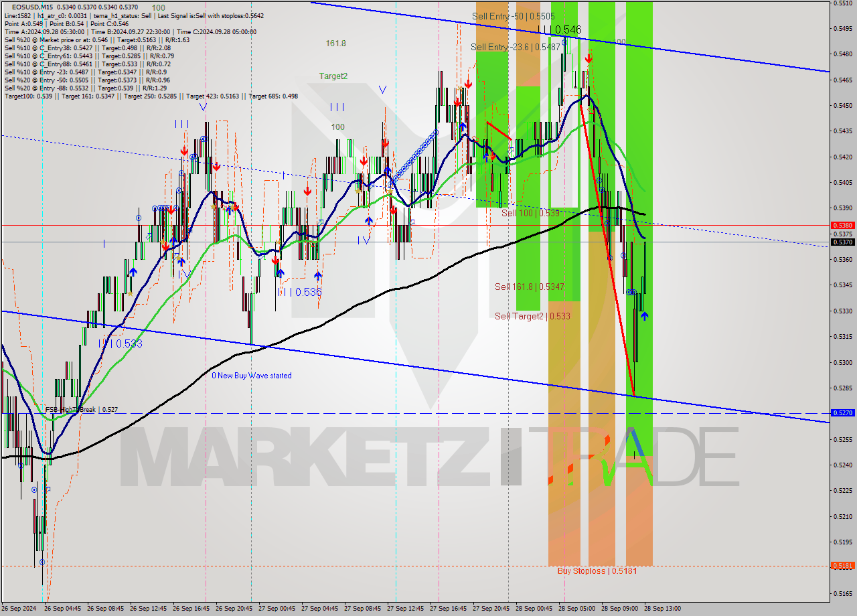Viewport: 857px width, 616px height.
Task: Click the 'FSB-HighToBreak | 0.527' label
Action: (x=82, y=409)
